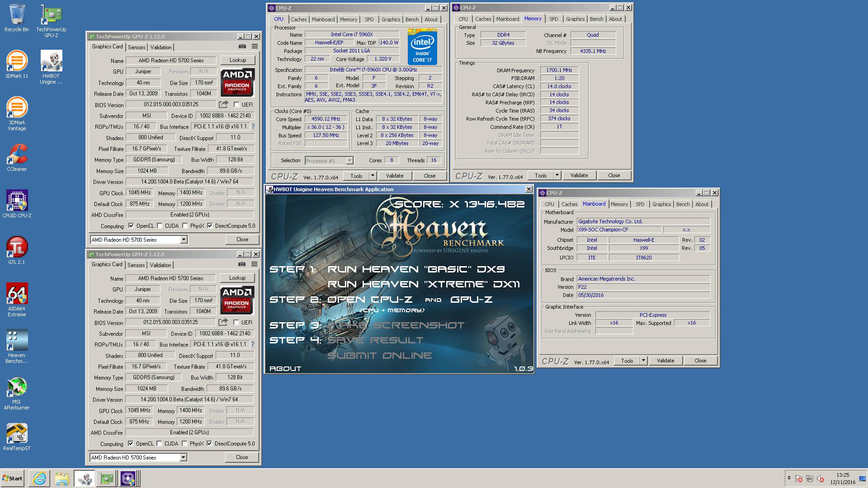This screenshot has width=868, height=488.
Task: Click Show desktop at taskbar edge
Action: click(x=863, y=479)
